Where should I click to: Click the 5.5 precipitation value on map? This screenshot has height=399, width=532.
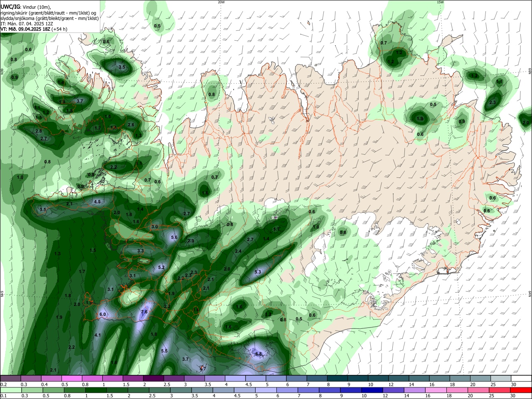point(164,351)
